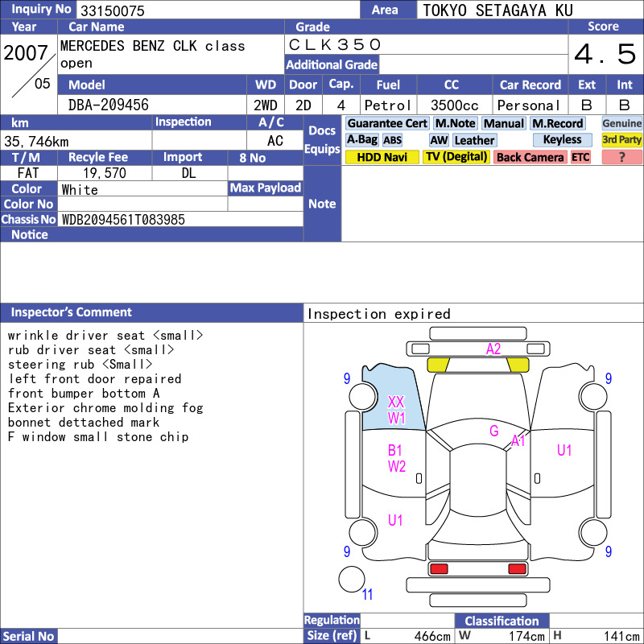The height and width of the screenshot is (644, 644).
Task: Click the yellow left headlight on diagram
Action: click(438, 365)
